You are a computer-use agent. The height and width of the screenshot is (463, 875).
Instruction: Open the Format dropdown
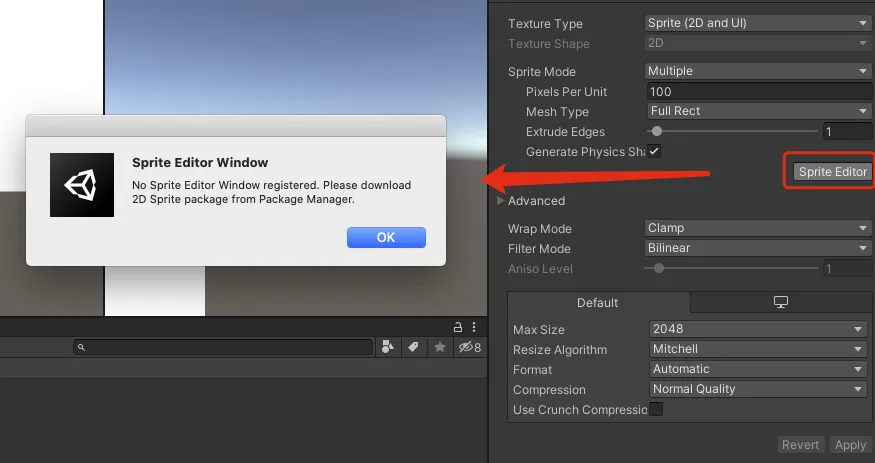tap(758, 369)
